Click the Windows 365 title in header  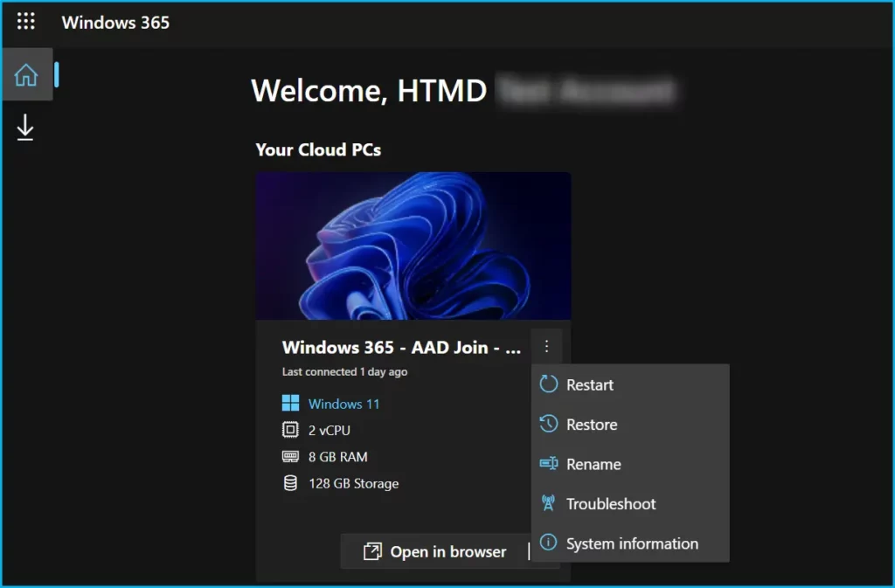coord(115,23)
